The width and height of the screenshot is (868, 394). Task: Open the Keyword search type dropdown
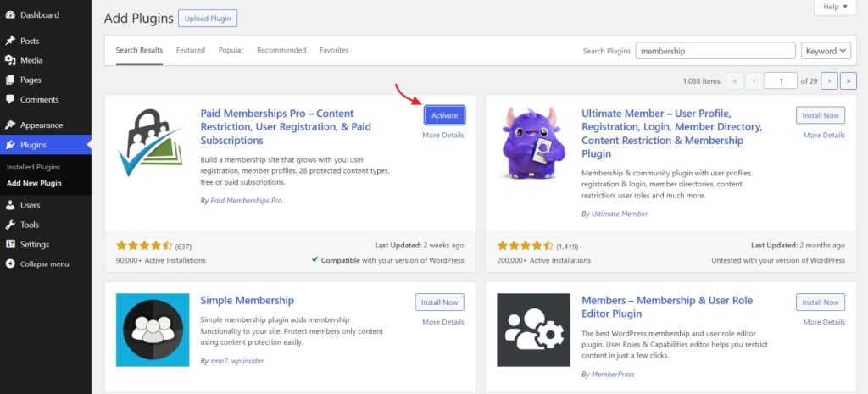coord(826,51)
